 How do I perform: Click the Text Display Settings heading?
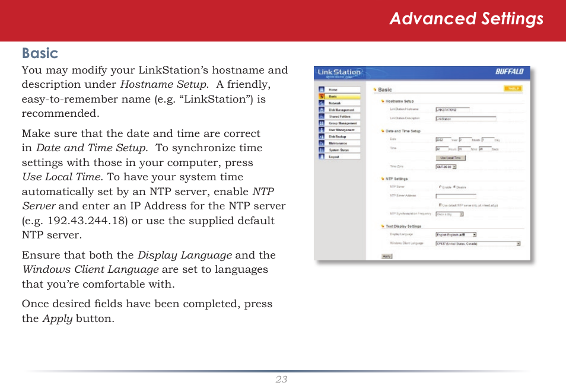click(x=403, y=227)
